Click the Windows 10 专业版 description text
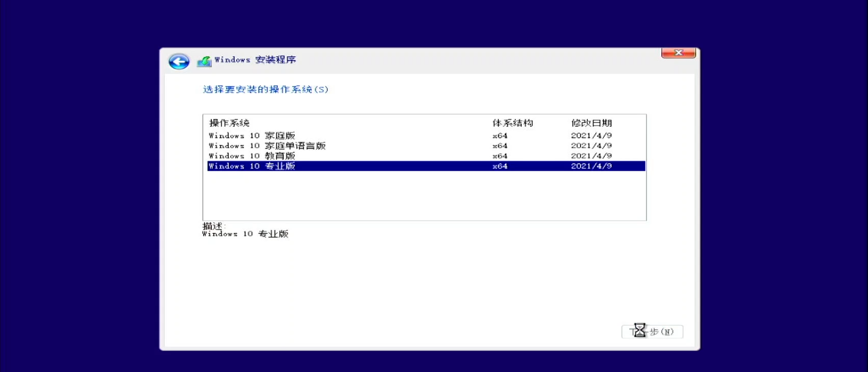Viewport: 868px width, 372px height. (x=245, y=234)
